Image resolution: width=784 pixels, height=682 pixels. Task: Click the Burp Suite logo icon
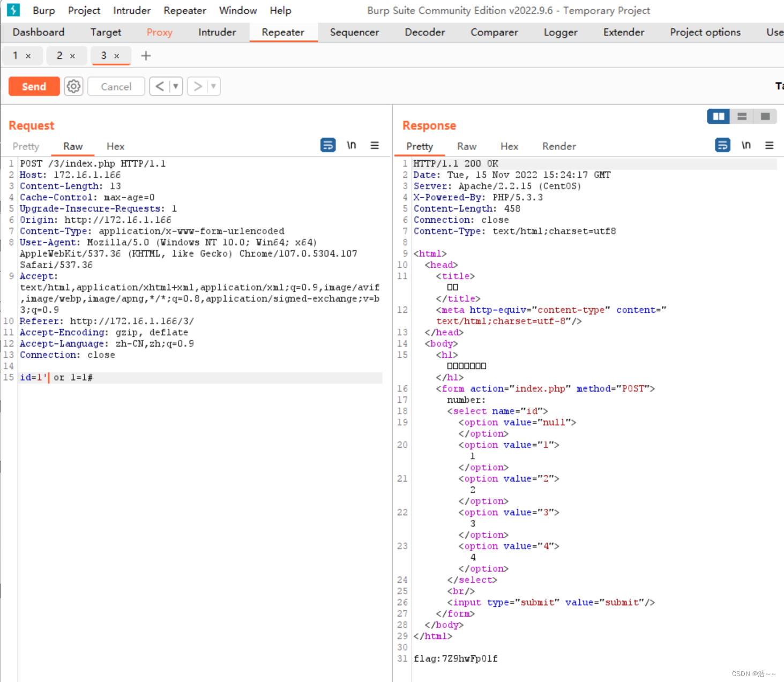[x=13, y=10]
